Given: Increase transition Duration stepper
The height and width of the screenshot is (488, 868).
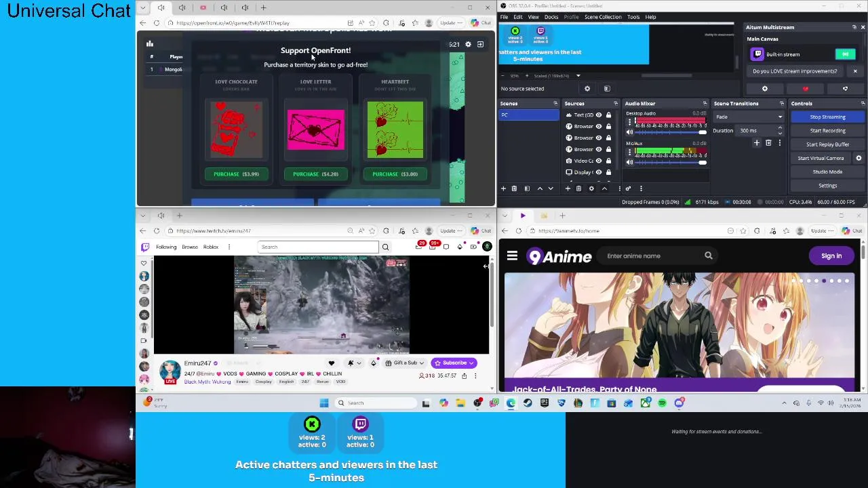Looking at the screenshot, I should coord(780,128).
